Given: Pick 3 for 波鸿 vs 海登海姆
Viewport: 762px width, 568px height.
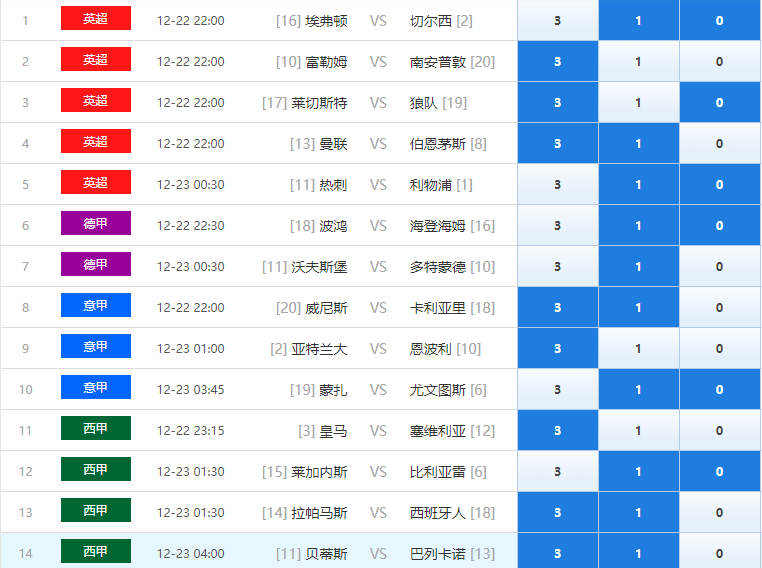Looking at the screenshot, I should point(558,225).
